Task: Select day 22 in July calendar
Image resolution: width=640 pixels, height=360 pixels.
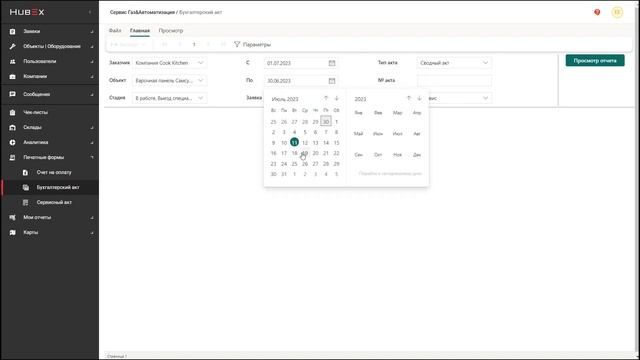Action: 336,153
